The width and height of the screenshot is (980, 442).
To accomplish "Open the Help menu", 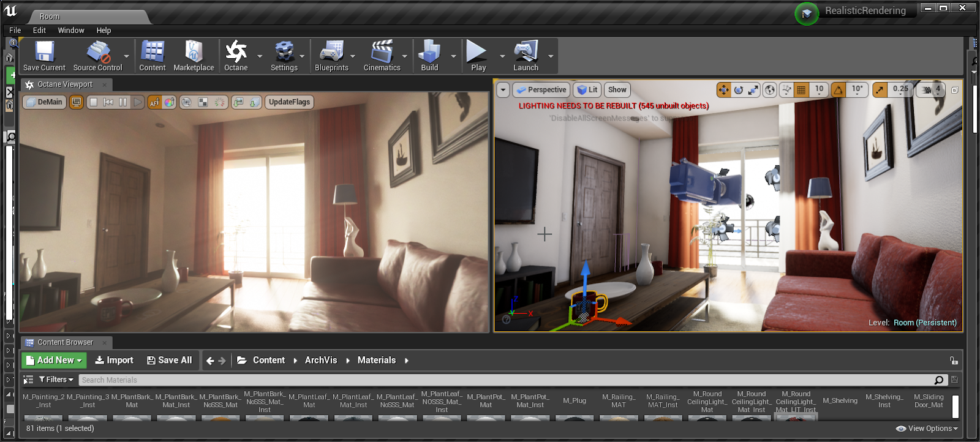I will tap(104, 30).
